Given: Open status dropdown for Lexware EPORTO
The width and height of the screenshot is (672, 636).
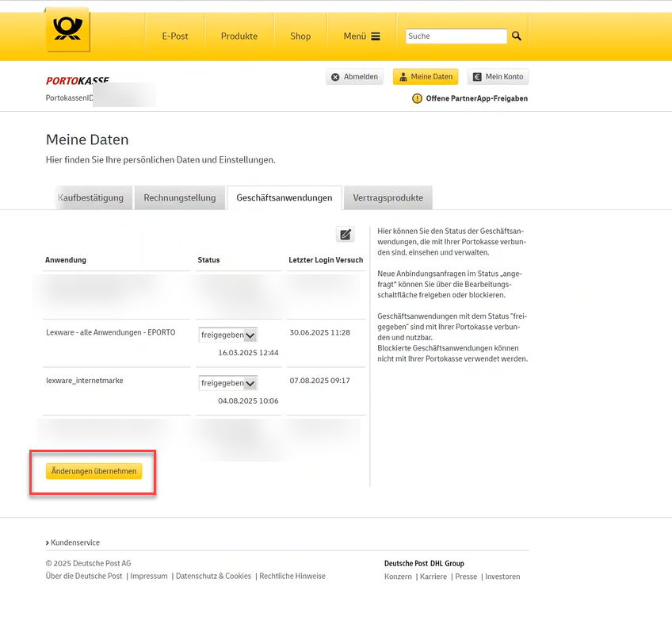Looking at the screenshot, I should coord(228,335).
